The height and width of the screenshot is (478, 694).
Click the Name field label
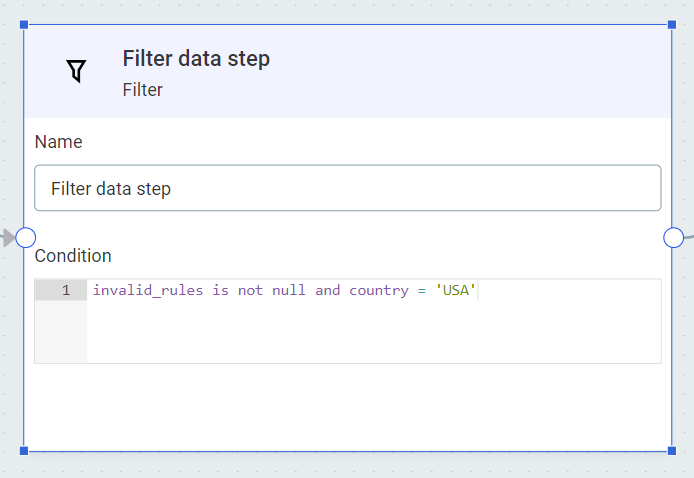pyautogui.click(x=58, y=142)
